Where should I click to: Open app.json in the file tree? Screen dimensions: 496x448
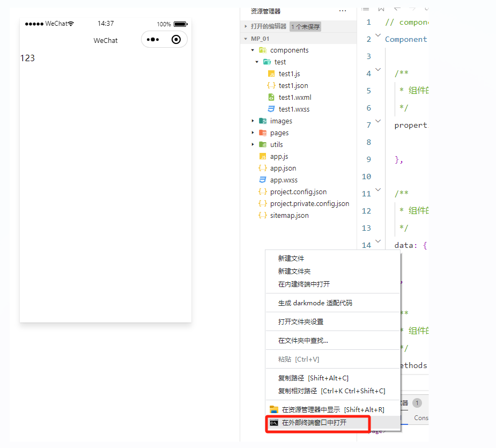point(283,168)
